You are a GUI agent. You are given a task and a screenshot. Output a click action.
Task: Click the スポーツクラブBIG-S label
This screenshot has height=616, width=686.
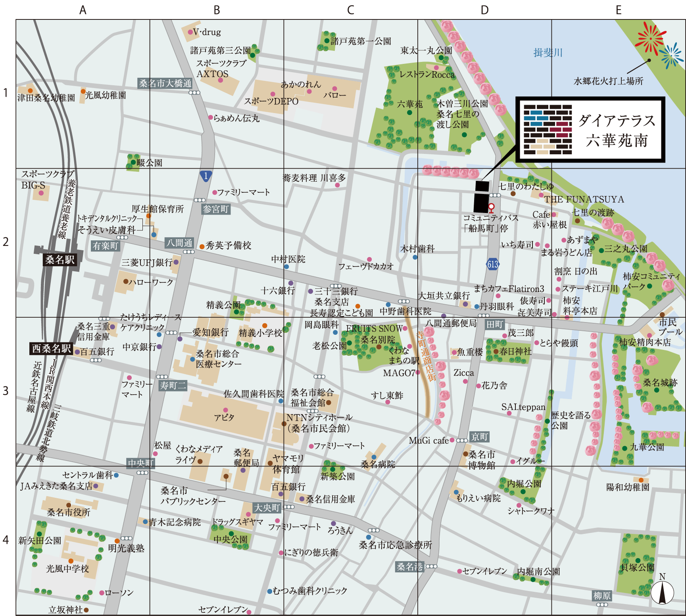(x=48, y=179)
